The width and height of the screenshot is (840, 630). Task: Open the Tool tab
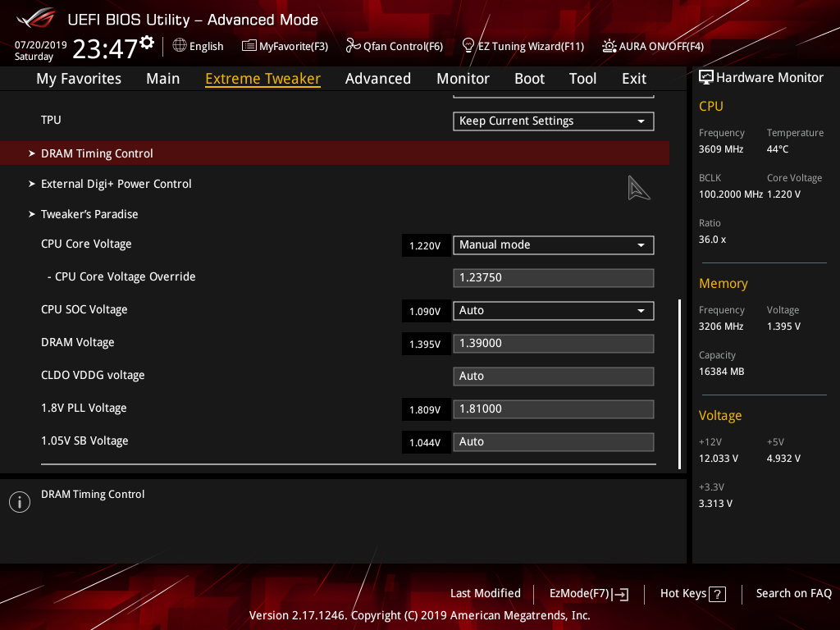583,79
